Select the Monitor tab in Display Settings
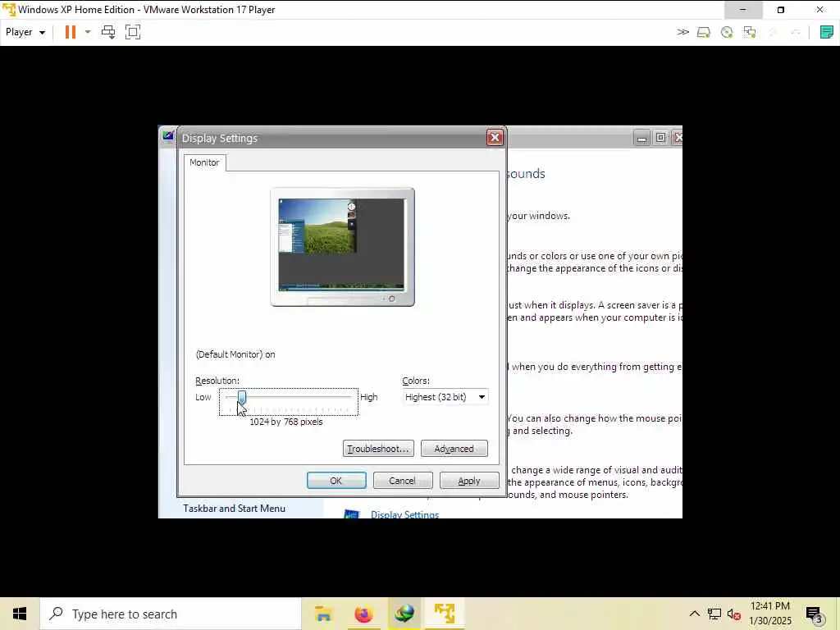This screenshot has width=840, height=630. click(x=204, y=162)
